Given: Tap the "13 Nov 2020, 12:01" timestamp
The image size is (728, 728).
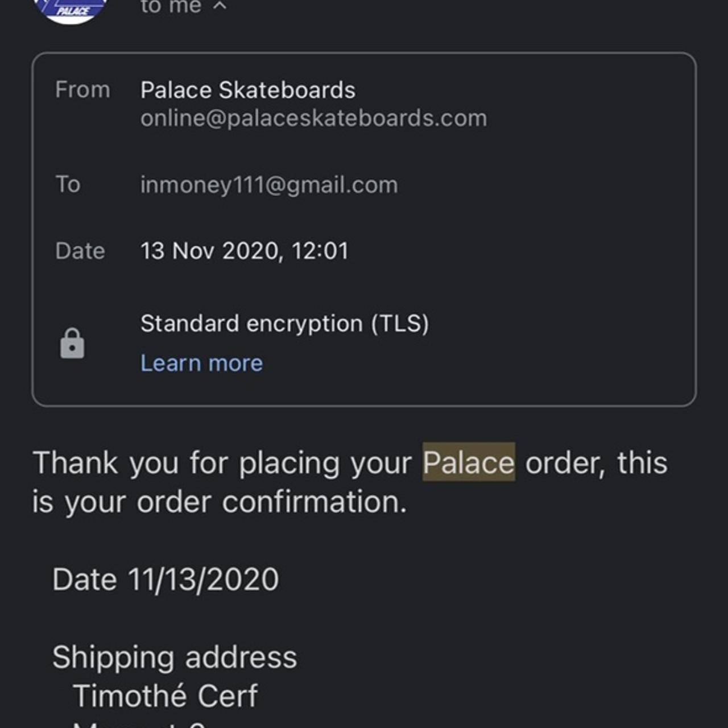Looking at the screenshot, I should (x=245, y=251).
